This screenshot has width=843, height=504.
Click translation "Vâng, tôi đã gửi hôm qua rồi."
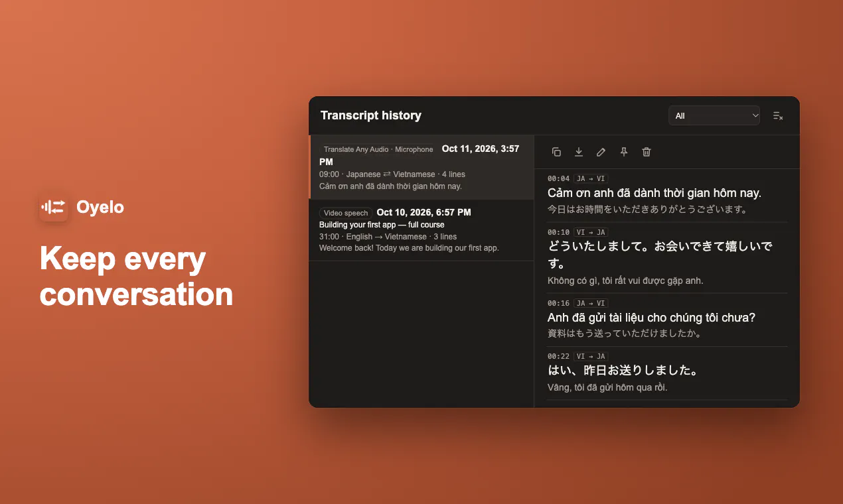pyautogui.click(x=607, y=387)
